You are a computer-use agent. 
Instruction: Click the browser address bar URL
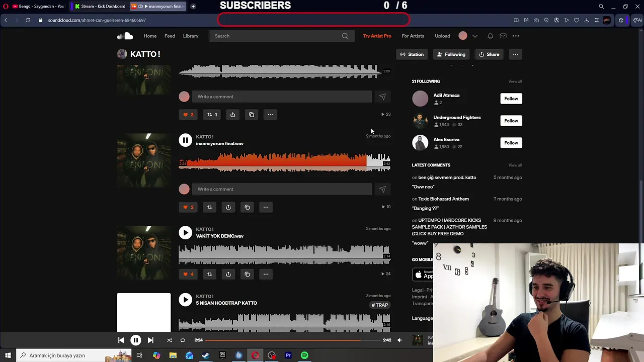97,20
